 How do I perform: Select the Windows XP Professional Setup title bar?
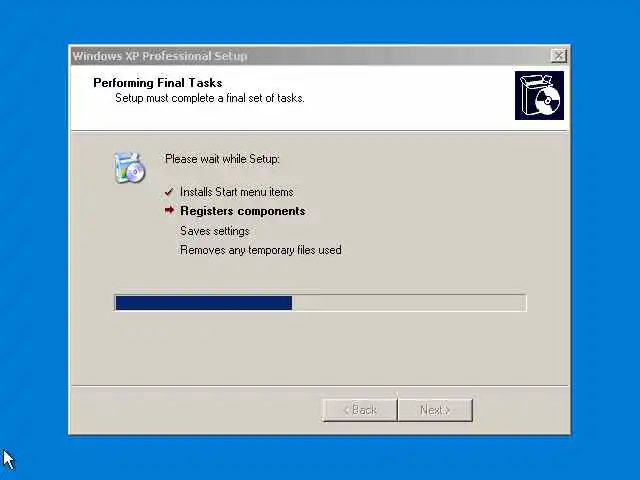(310, 56)
